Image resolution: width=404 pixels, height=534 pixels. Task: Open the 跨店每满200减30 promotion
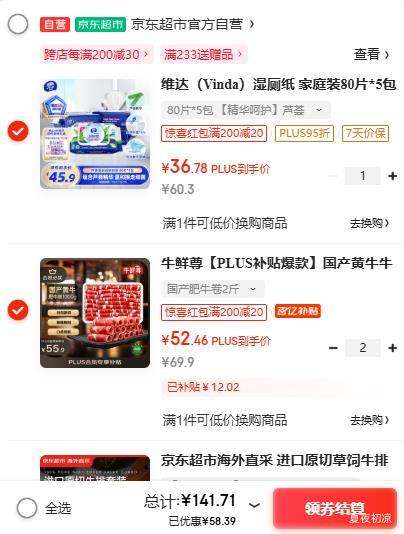point(96,54)
